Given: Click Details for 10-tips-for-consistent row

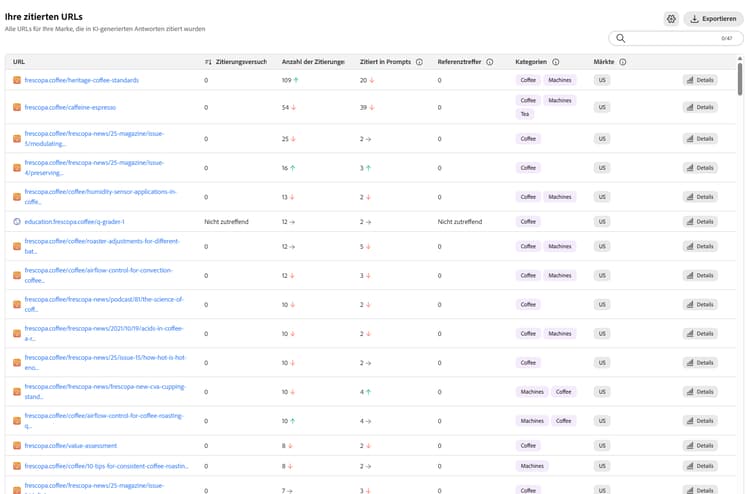Looking at the screenshot, I should 700,466.
